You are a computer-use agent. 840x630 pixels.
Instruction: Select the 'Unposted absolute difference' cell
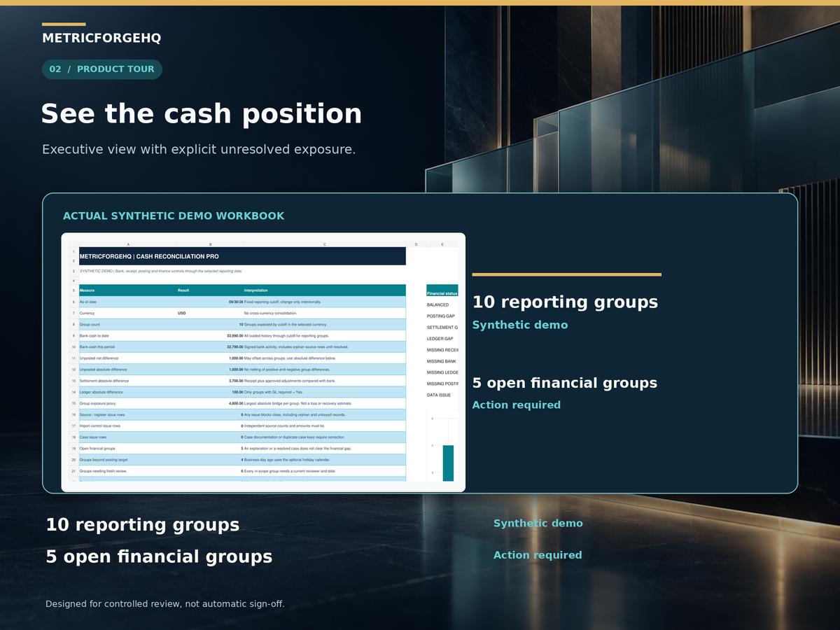pyautogui.click(x=127, y=369)
